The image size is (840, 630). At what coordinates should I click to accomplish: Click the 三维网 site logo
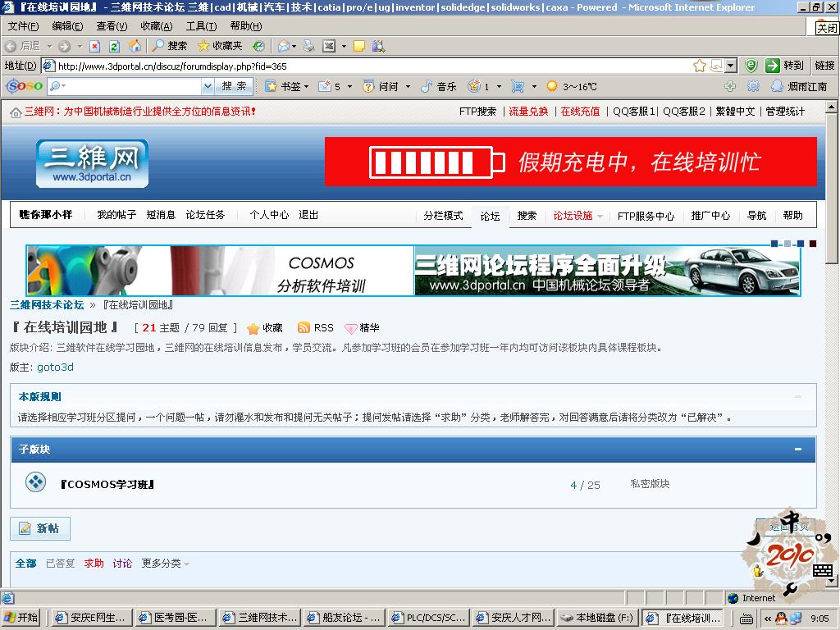(x=92, y=163)
